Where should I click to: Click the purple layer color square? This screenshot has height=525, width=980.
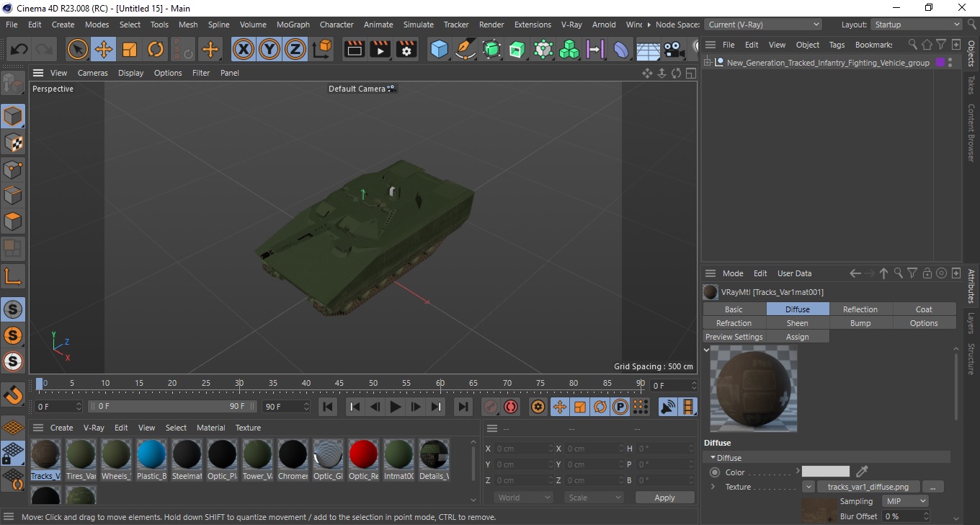(x=940, y=63)
